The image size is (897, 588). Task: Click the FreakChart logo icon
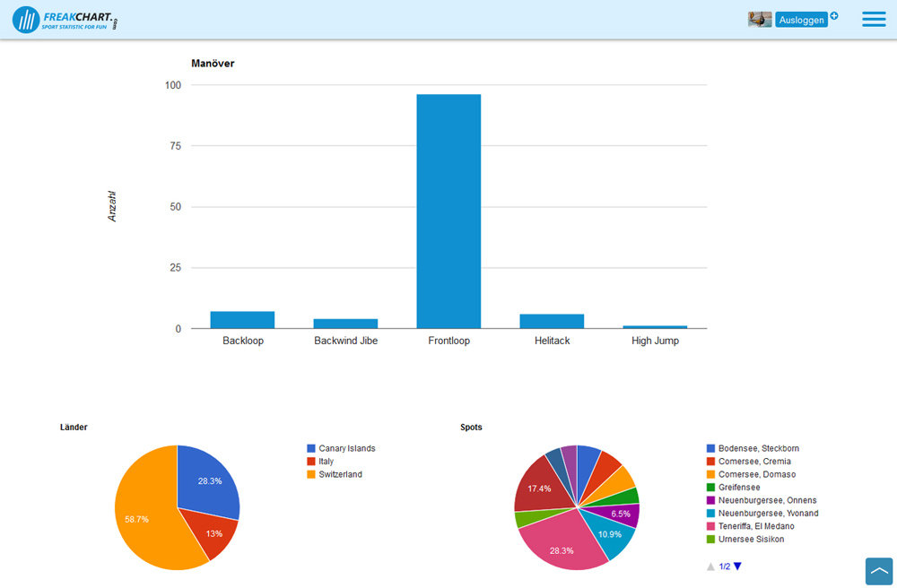click(x=26, y=20)
